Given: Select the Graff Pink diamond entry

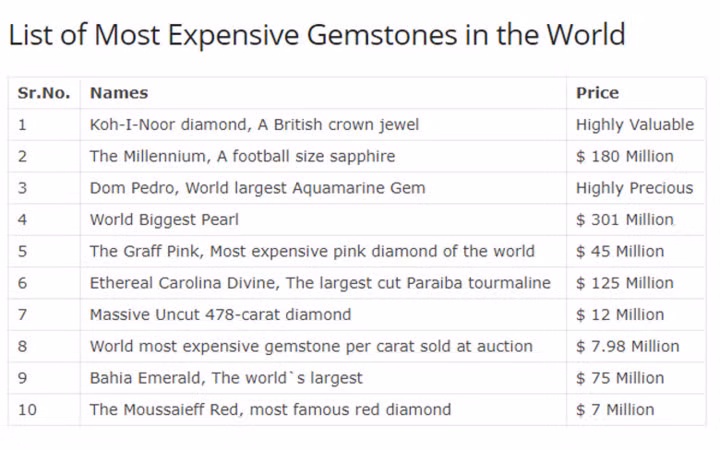Looking at the screenshot, I should (312, 251).
